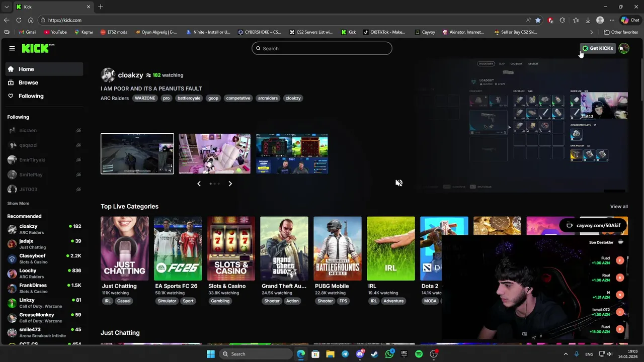Open recommended channel smile473
644x362 pixels.
coord(44,332)
